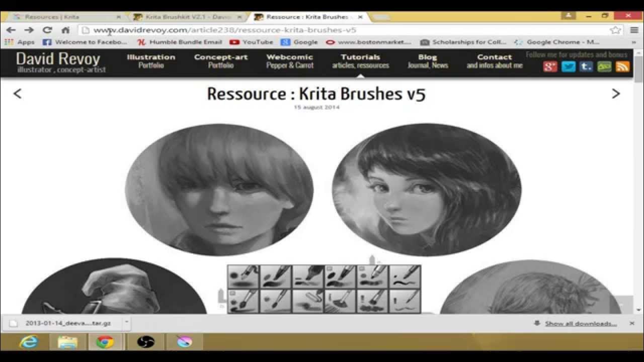Screen dimensions: 644x362
Task: Click the Tumblr follow icon
Action: coord(586,66)
